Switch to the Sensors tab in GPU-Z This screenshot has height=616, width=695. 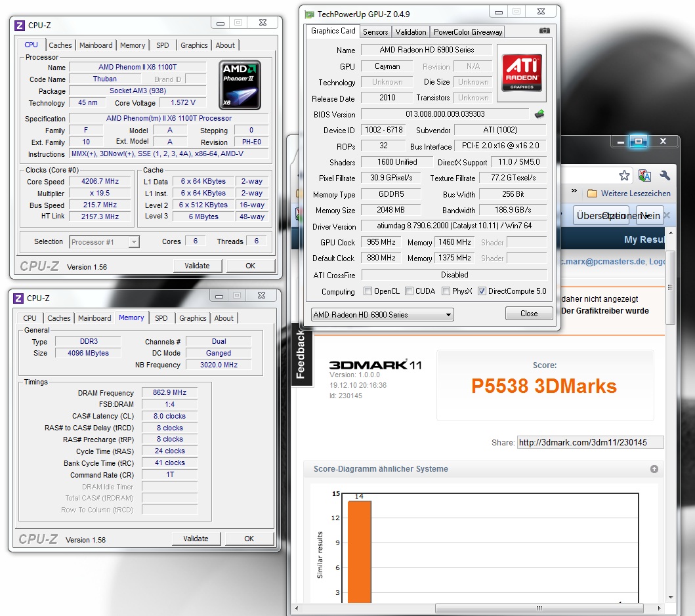[x=375, y=31]
